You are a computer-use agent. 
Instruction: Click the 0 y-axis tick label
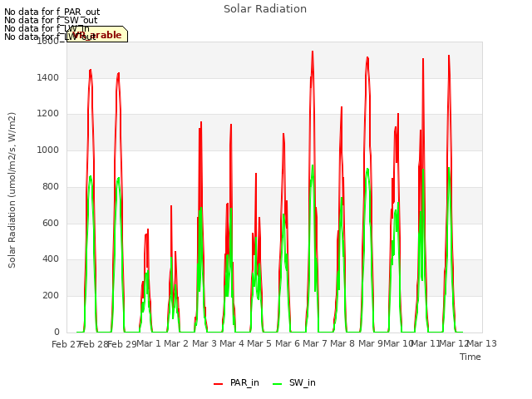(x=57, y=332)
